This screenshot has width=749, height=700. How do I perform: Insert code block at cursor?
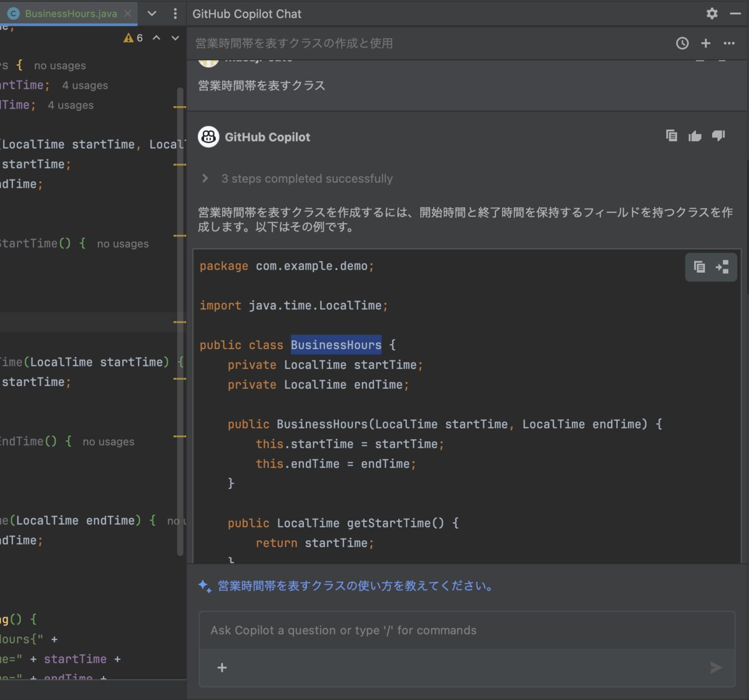click(x=722, y=267)
